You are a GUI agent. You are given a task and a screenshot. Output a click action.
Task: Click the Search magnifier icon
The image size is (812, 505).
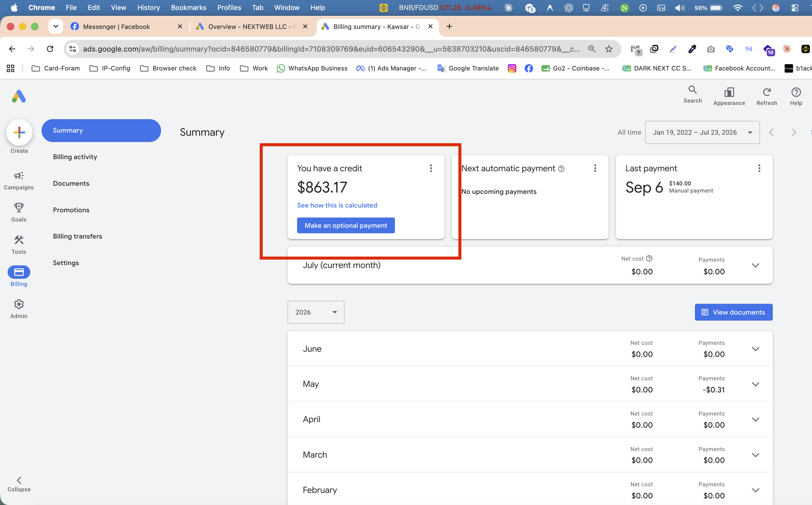coord(693,90)
